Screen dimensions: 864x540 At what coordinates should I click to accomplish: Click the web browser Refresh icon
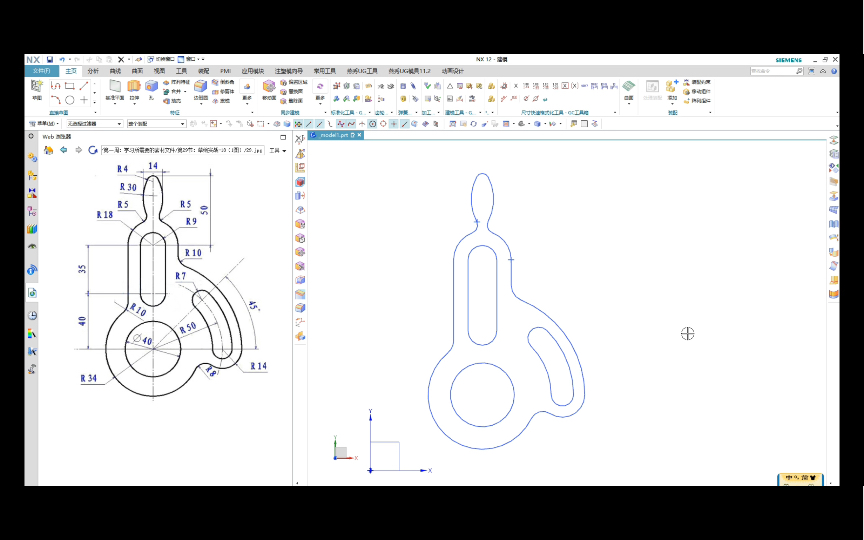click(x=93, y=150)
